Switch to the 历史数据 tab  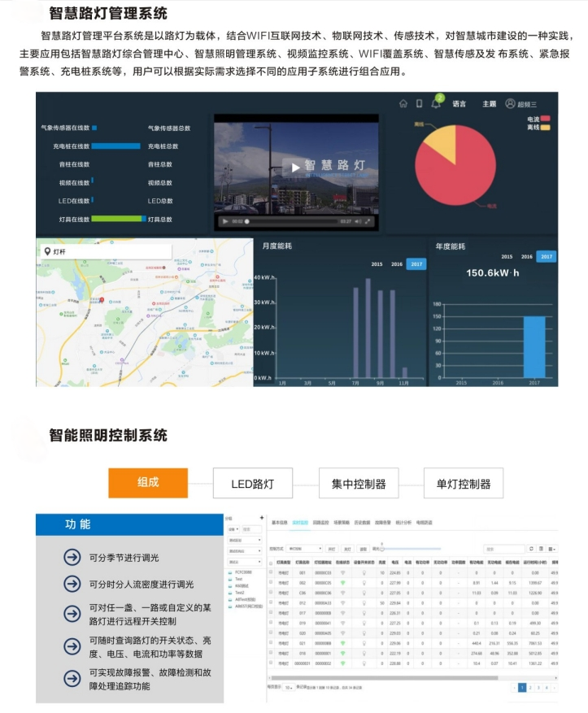(x=363, y=523)
